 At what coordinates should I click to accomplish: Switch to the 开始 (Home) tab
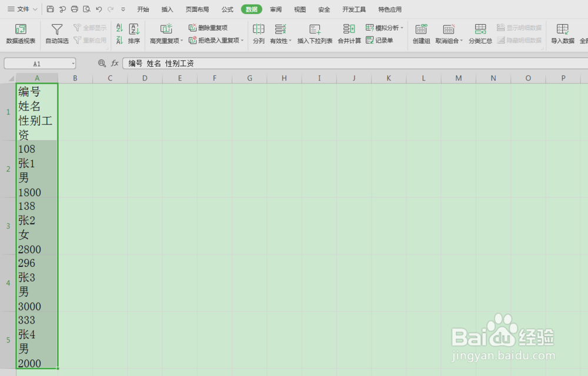143,9
